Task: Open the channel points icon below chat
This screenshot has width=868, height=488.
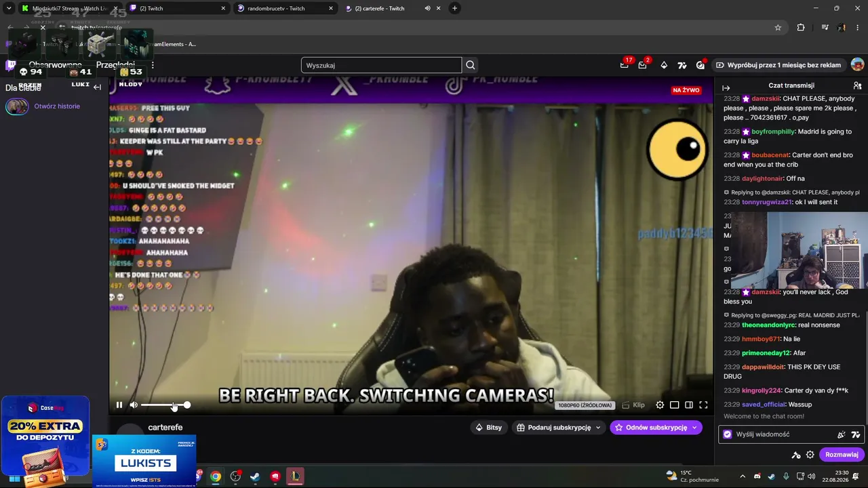Action: point(796,455)
